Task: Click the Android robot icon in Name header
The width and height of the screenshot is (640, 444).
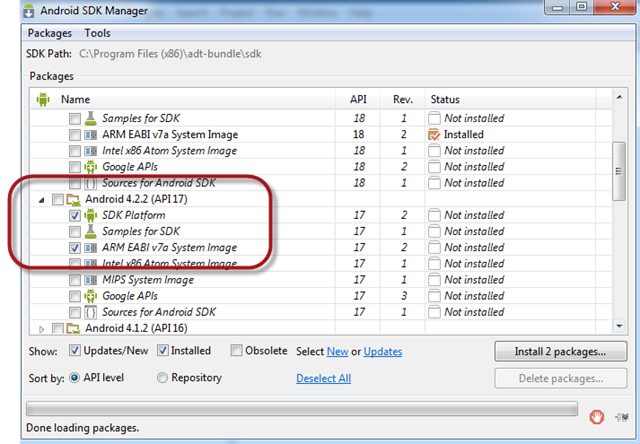Action: [43, 100]
